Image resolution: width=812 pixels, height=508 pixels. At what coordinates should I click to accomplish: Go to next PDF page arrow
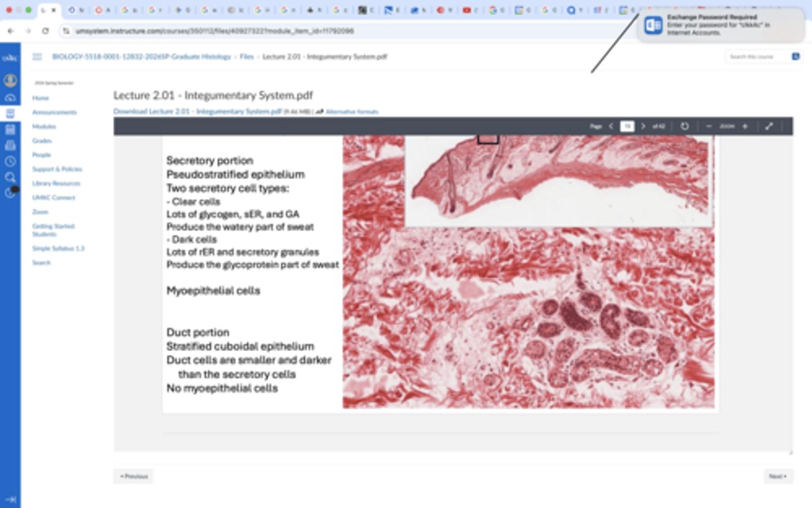pyautogui.click(x=643, y=126)
